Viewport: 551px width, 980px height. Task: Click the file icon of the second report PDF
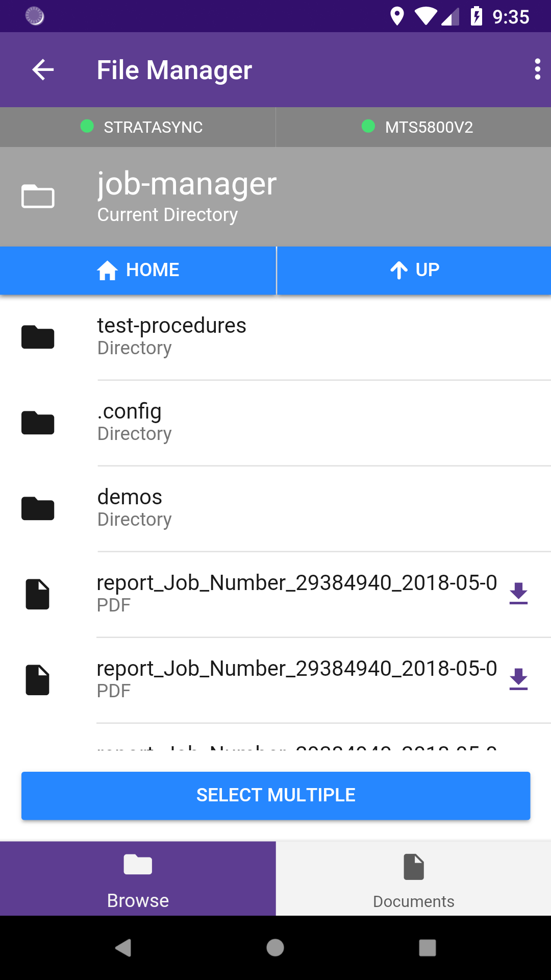(x=38, y=680)
